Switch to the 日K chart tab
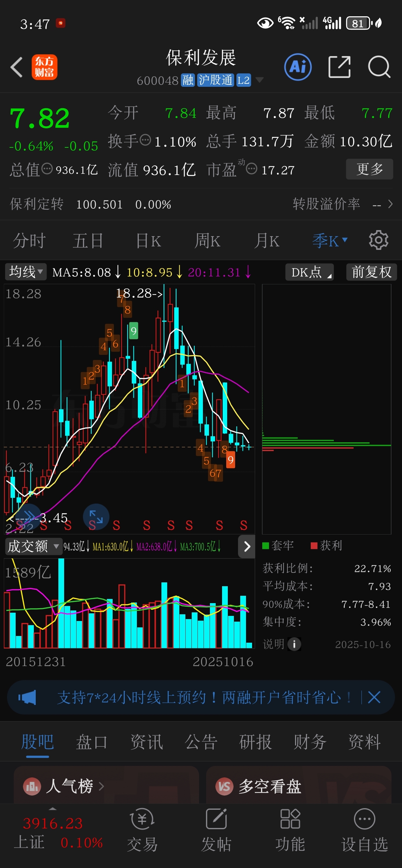402x868 pixels. pyautogui.click(x=148, y=241)
